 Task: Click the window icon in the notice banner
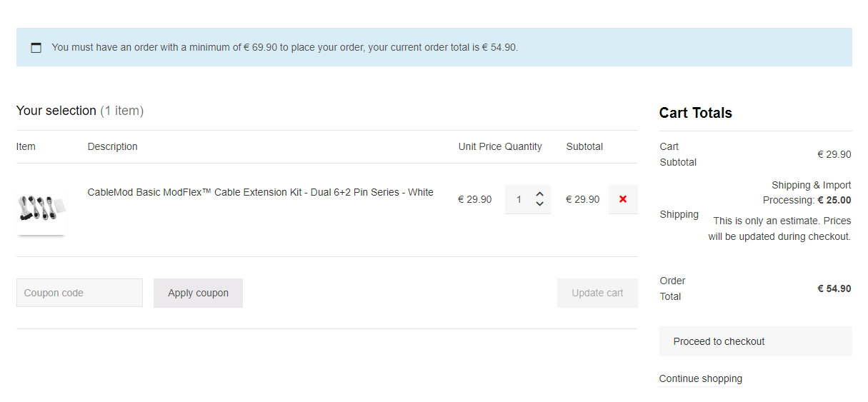[36, 48]
